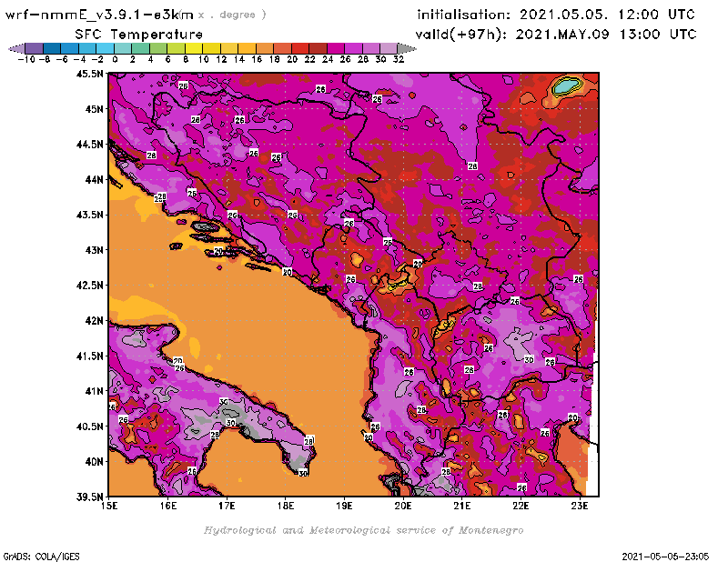Select the yellow 8 to 10 legend swatch
Image resolution: width=728 pixels, height=562 pixels.
(194, 49)
